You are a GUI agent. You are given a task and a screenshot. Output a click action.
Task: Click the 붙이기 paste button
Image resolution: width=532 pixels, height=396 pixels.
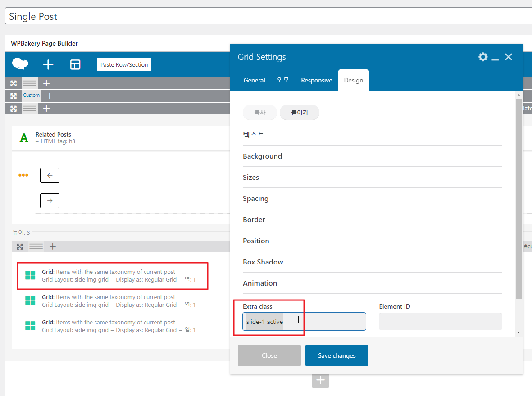(299, 113)
